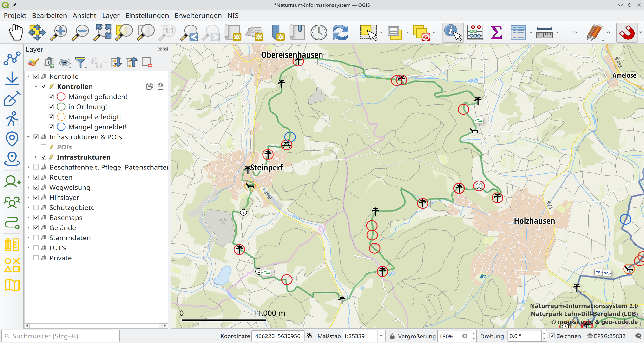This screenshot has width=644, height=343.
Task: Click the hiker figure sidebar icon
Action: pos(12,119)
